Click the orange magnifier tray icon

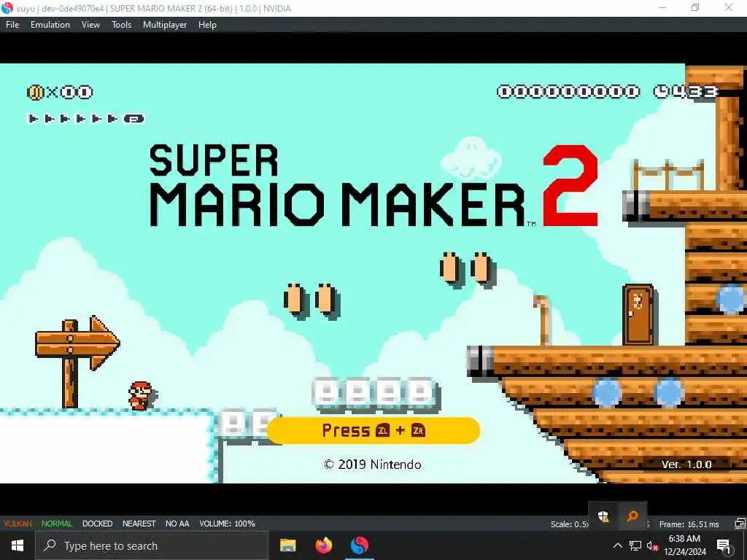click(x=632, y=516)
